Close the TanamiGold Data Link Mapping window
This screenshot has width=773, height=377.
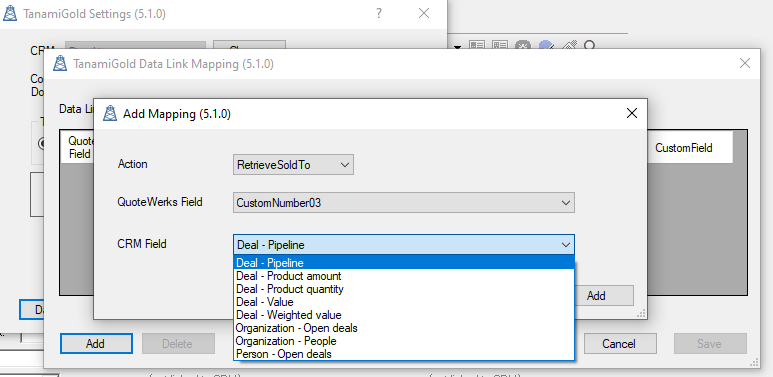click(745, 63)
